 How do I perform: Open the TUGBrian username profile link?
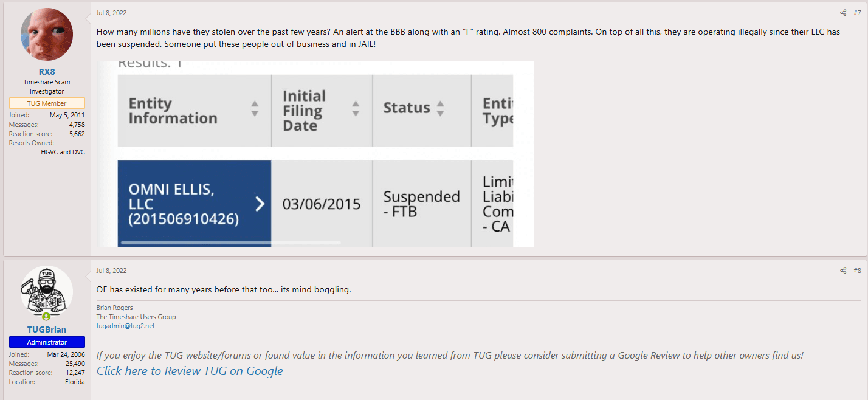pos(47,329)
